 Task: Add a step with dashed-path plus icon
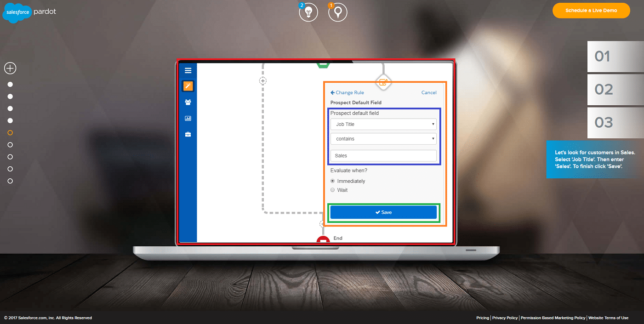point(263,81)
